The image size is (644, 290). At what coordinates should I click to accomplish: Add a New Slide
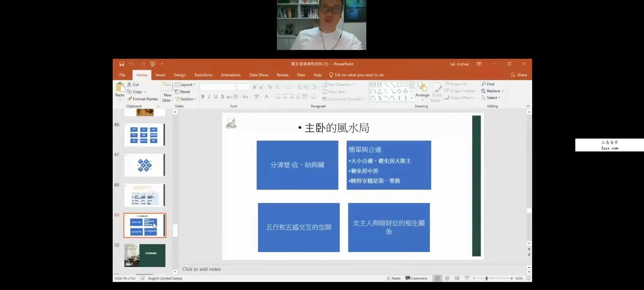coord(167,93)
